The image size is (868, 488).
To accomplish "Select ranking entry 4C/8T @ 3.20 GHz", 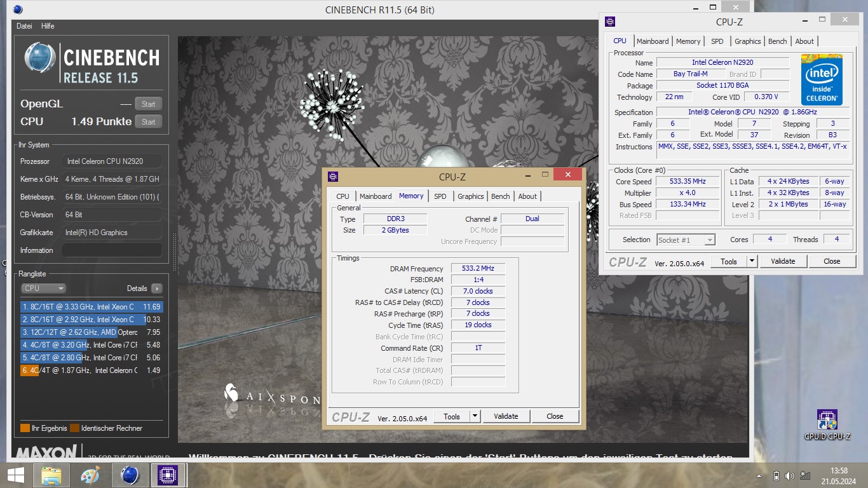I will coord(92,345).
